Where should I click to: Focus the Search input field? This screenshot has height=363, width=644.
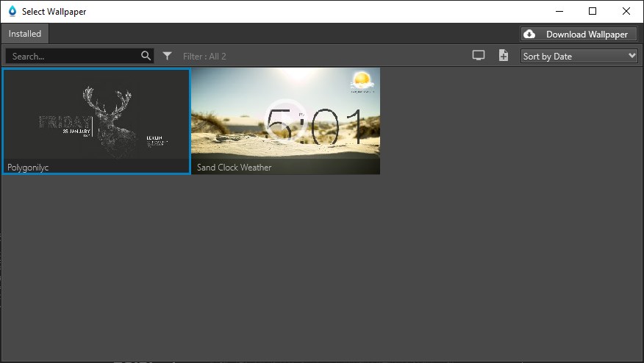pyautogui.click(x=74, y=56)
